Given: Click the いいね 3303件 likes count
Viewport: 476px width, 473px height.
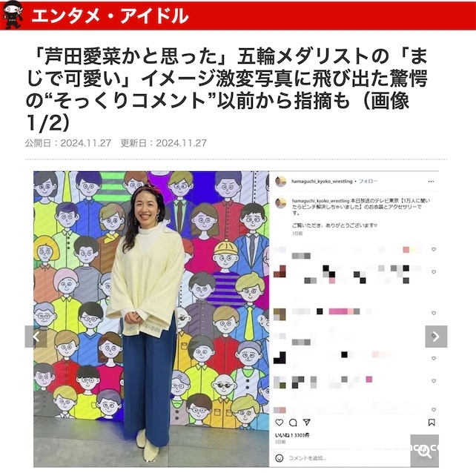Looking at the screenshot, I should click(292, 435).
